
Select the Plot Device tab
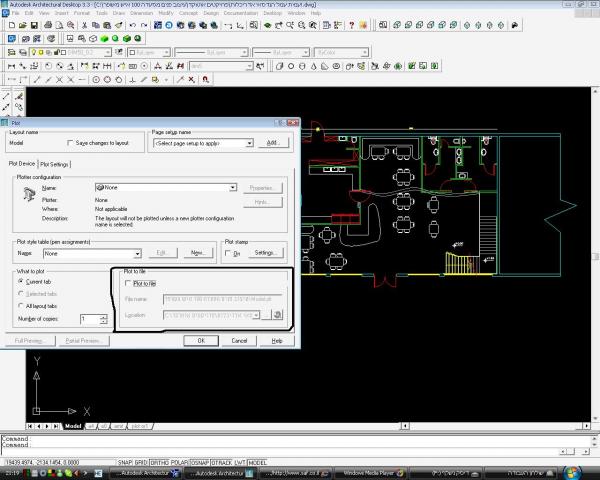[x=22, y=163]
